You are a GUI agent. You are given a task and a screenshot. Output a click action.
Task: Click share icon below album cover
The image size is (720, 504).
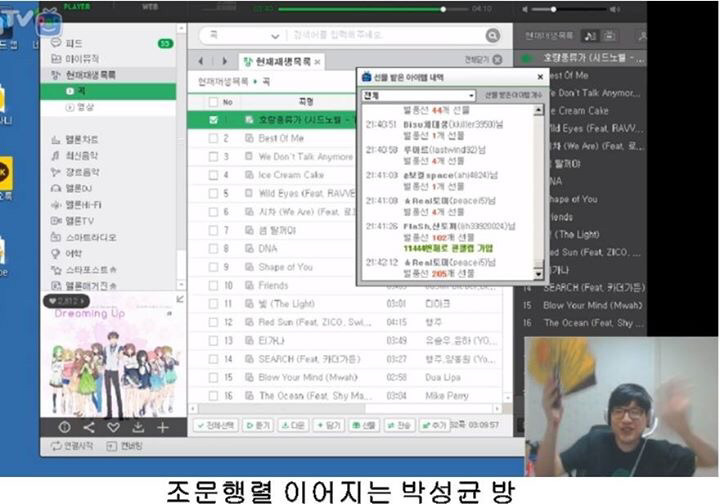click(x=89, y=427)
